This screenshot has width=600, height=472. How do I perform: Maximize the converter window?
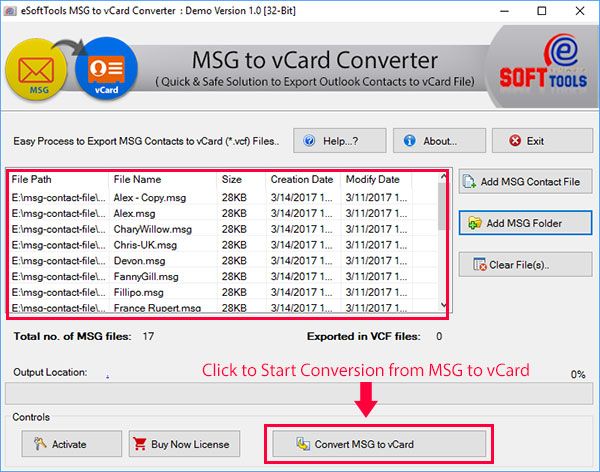[542, 11]
